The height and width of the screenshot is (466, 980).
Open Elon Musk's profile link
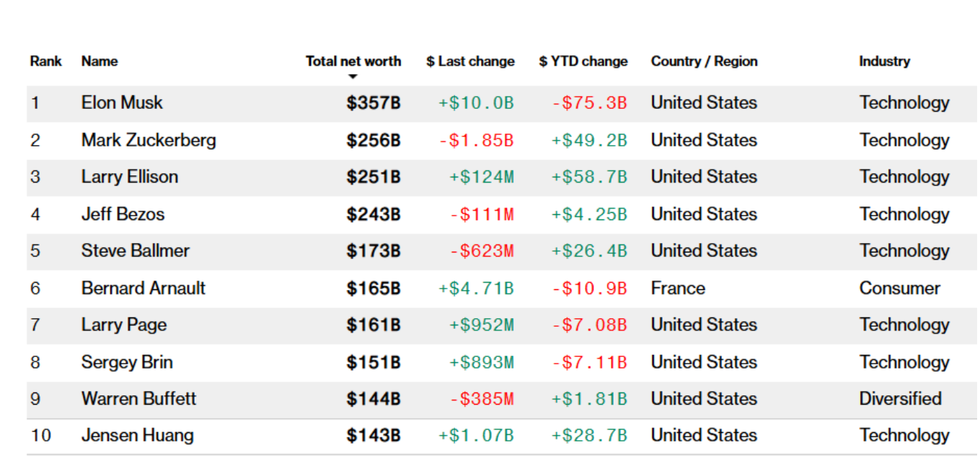click(x=122, y=102)
